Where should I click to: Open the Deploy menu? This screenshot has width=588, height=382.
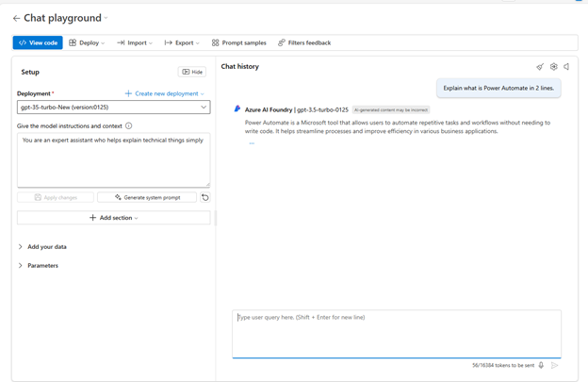coord(87,42)
